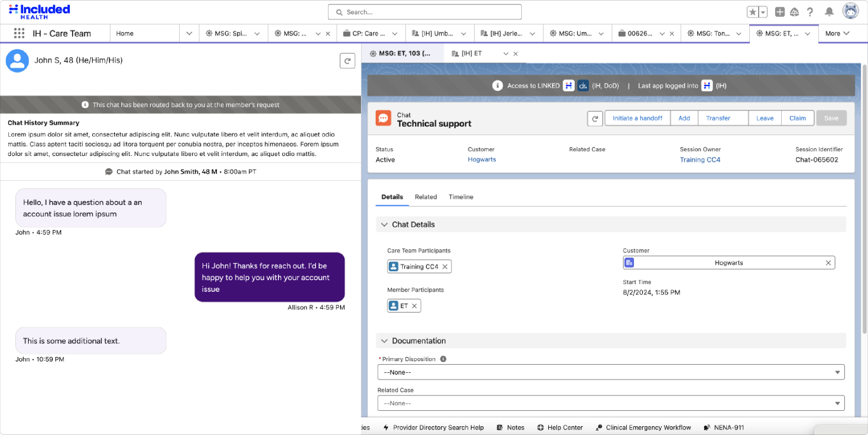The image size is (868, 435).
Task: Open the Provider Directory Search Help utility
Action: click(433, 427)
